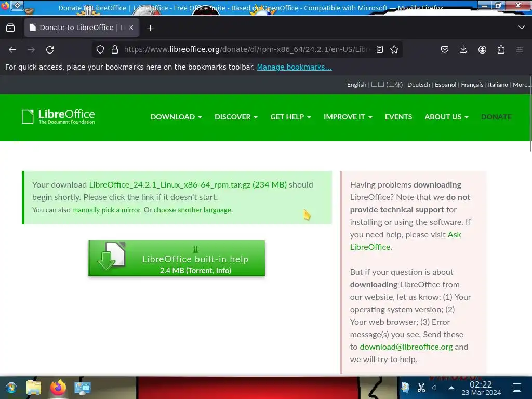
Task: Download LibreOffice built-in help button
Action: click(x=177, y=258)
